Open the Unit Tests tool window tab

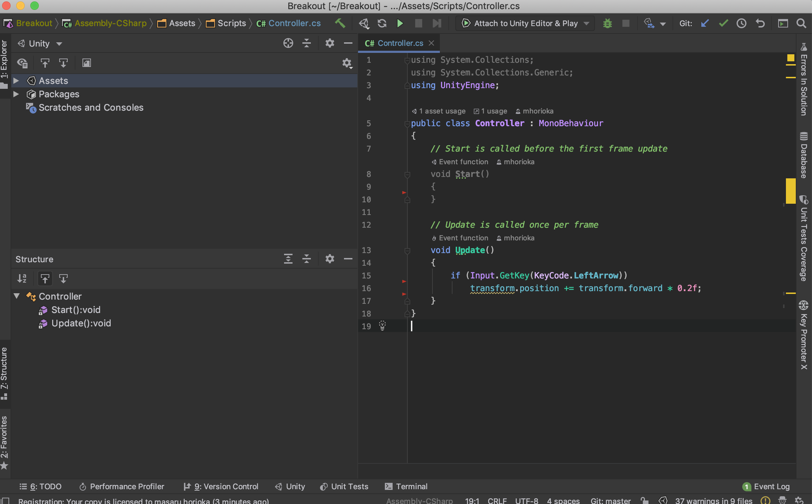344,486
